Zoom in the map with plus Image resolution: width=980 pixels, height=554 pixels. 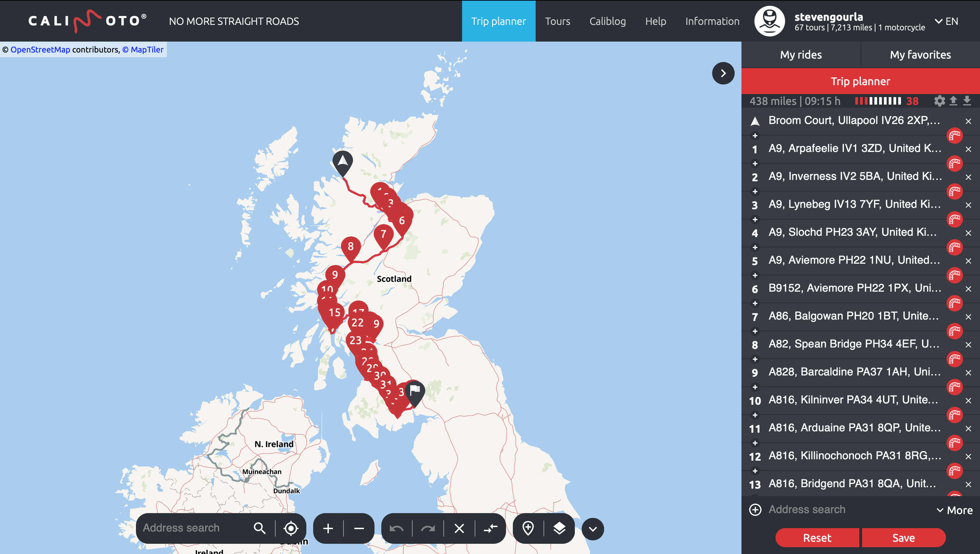(x=328, y=528)
